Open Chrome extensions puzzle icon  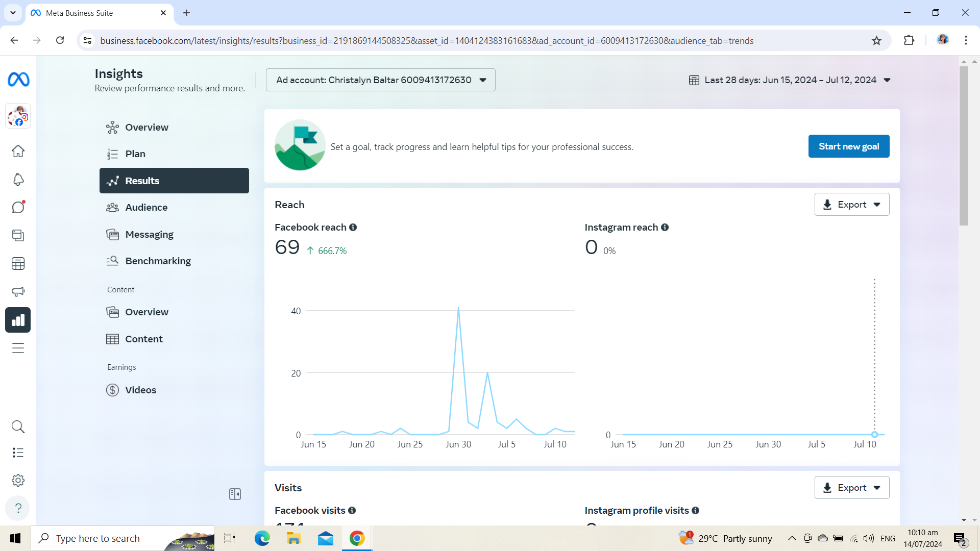(909, 40)
